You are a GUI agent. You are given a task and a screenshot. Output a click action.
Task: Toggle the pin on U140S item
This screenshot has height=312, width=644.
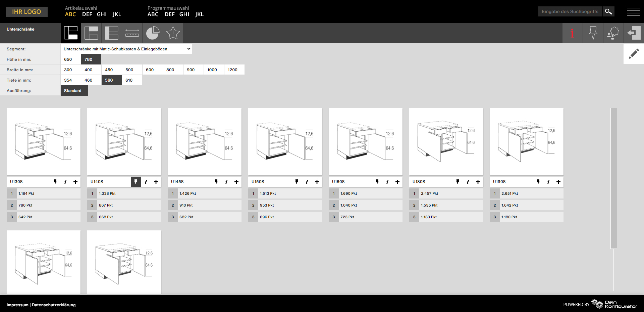click(x=136, y=182)
